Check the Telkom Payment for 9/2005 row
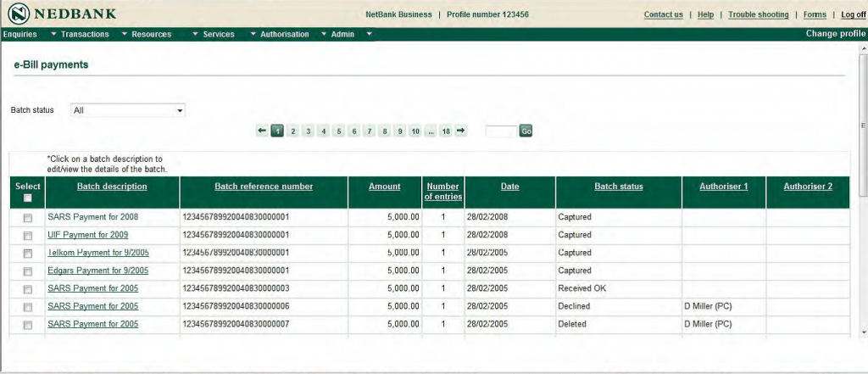Image resolution: width=868 pixels, height=374 pixels. tap(27, 254)
